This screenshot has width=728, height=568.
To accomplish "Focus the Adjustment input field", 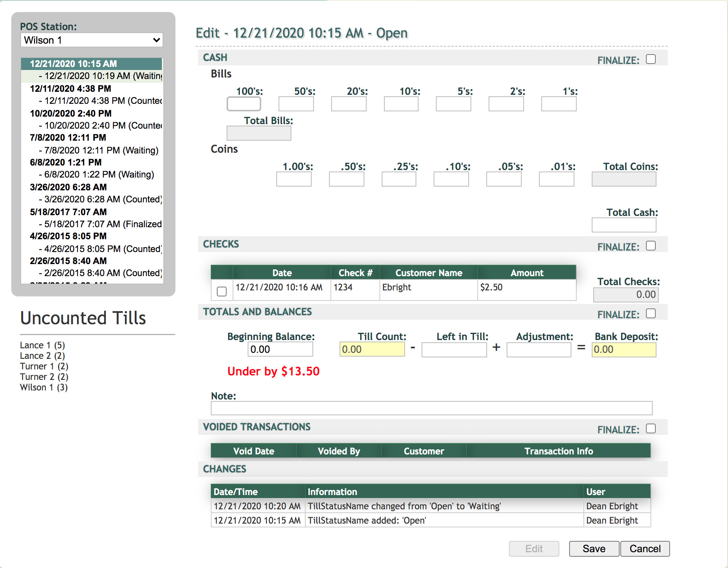I will tap(539, 350).
